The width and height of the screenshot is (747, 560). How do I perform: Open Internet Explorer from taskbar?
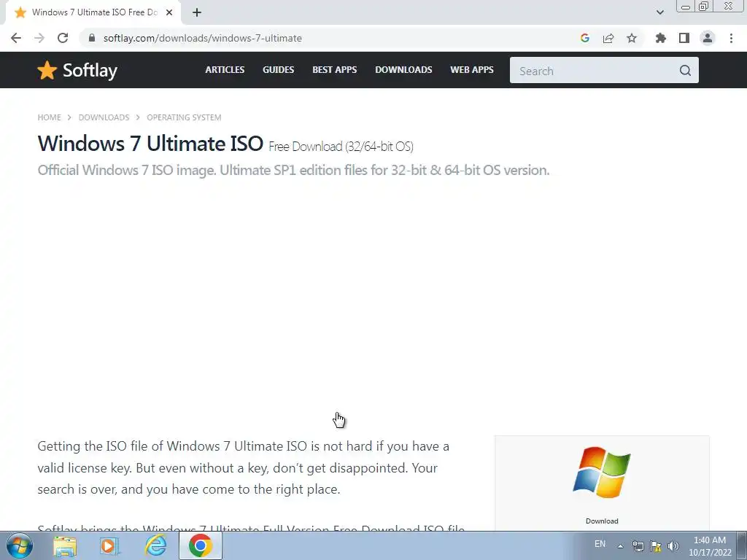tap(155, 545)
